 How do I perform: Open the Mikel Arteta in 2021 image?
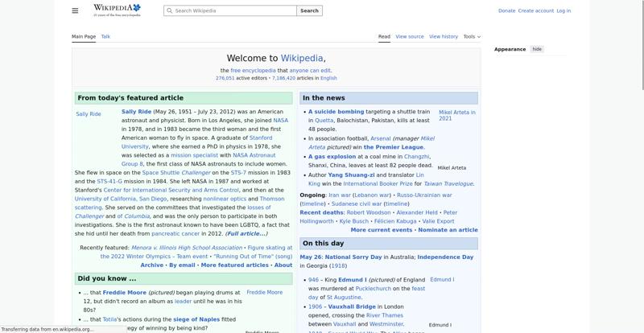coord(456,115)
